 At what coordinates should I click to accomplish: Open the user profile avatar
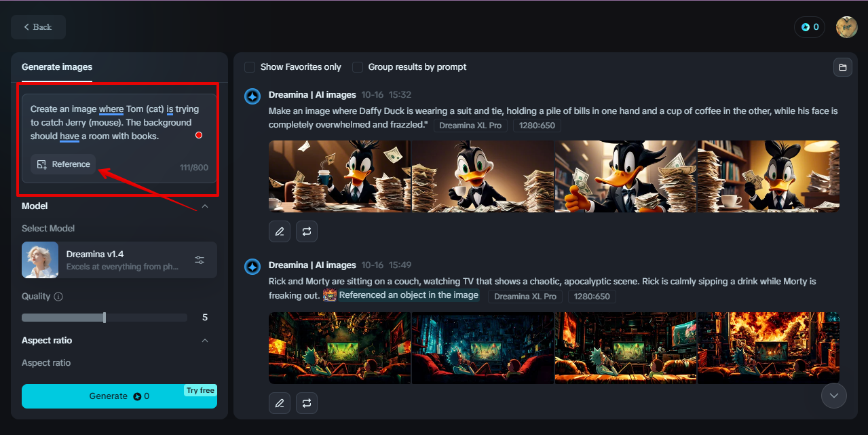[846, 27]
